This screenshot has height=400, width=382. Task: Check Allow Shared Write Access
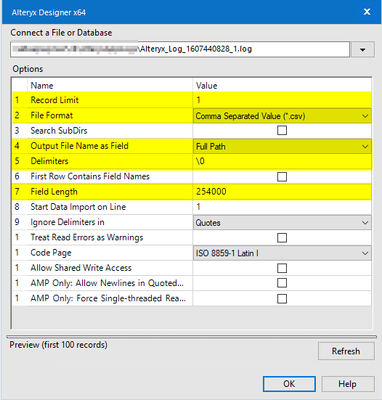282,268
